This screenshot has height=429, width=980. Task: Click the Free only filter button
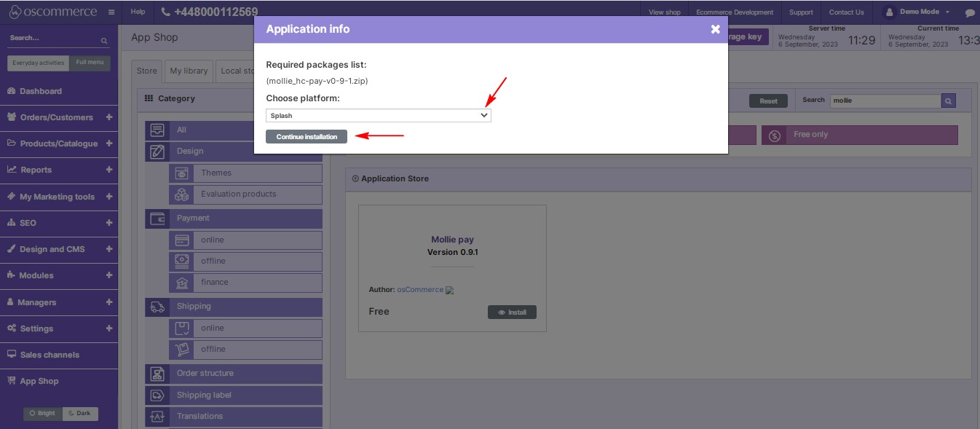(860, 135)
